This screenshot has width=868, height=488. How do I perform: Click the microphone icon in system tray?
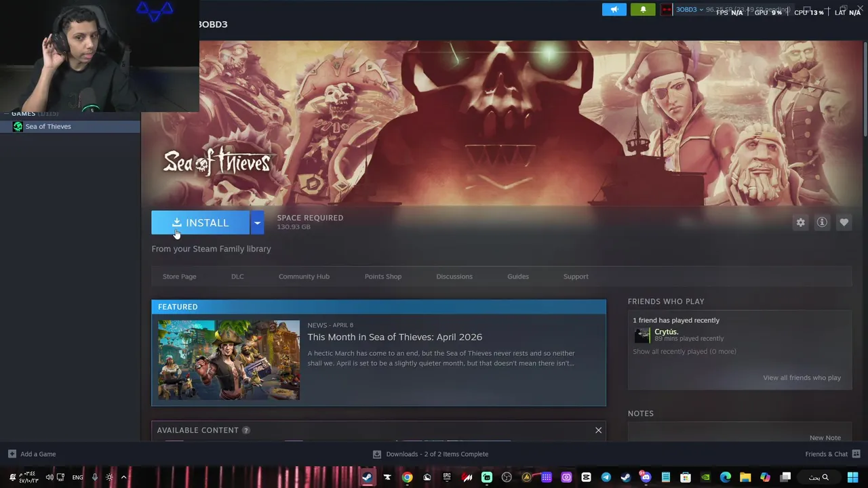[94, 478]
